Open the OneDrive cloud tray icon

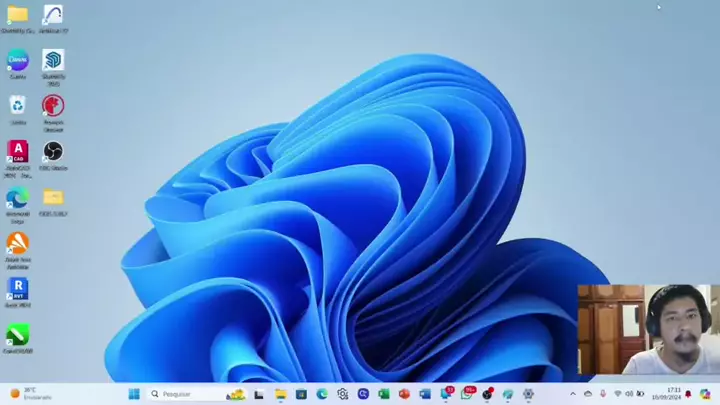tap(588, 394)
